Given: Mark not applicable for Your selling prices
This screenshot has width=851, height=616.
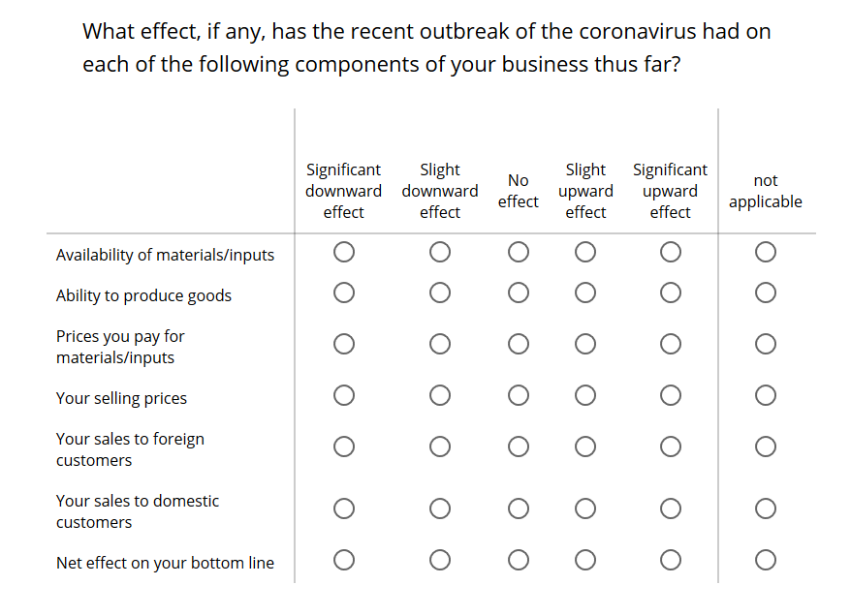Looking at the screenshot, I should [x=766, y=395].
